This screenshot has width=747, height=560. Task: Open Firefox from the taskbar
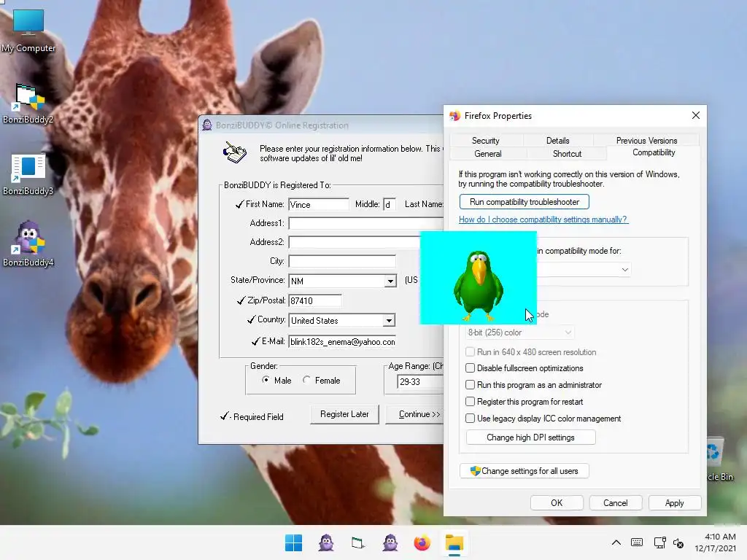(x=422, y=542)
